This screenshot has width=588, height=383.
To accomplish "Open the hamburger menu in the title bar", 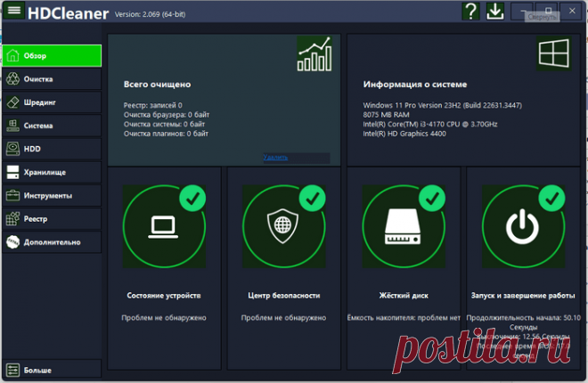I will click(x=14, y=10).
